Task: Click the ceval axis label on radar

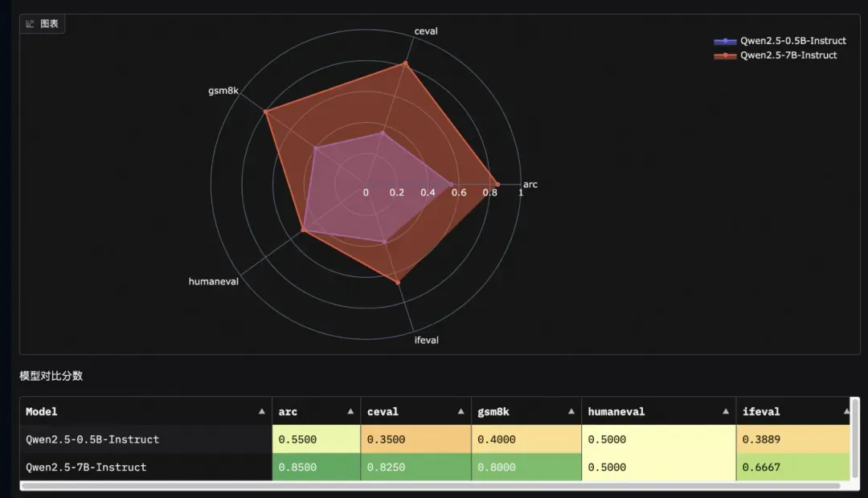Action: pyautogui.click(x=426, y=31)
